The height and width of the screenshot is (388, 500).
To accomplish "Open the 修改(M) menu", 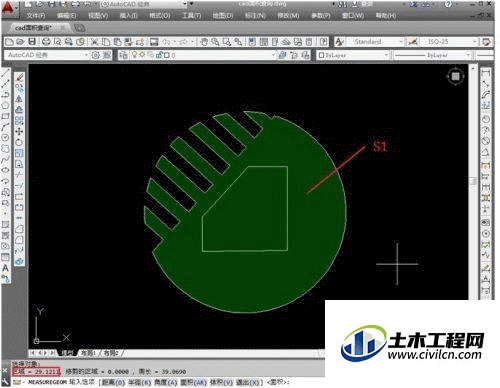I will click(x=288, y=16).
